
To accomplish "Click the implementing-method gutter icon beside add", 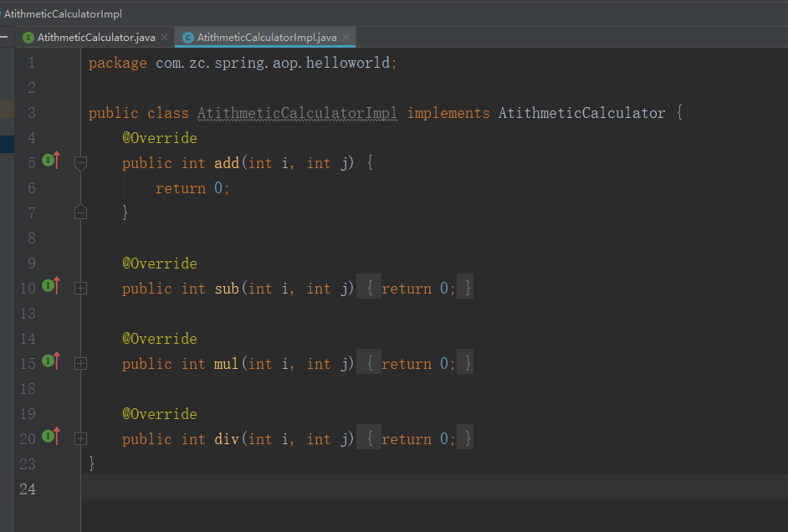I will pos(50,162).
